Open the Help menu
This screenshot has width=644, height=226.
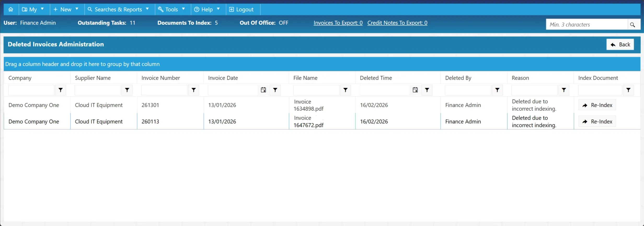coord(208,9)
